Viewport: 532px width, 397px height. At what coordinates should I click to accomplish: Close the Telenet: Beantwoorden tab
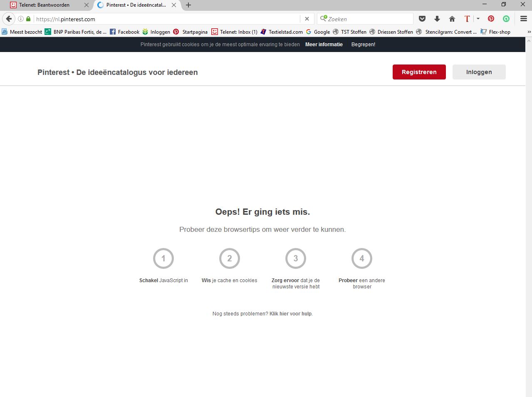tap(87, 5)
